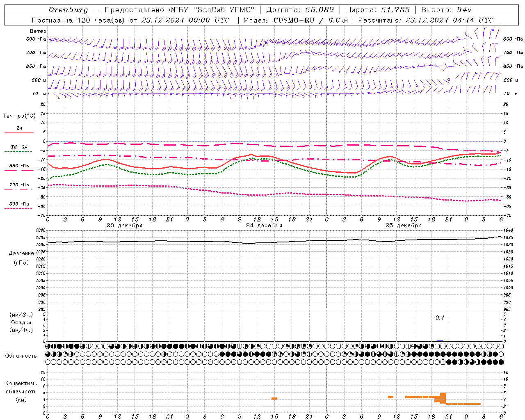Click the 'Конвективн.' convective label
The height and width of the screenshot is (420, 525).
click(21, 383)
